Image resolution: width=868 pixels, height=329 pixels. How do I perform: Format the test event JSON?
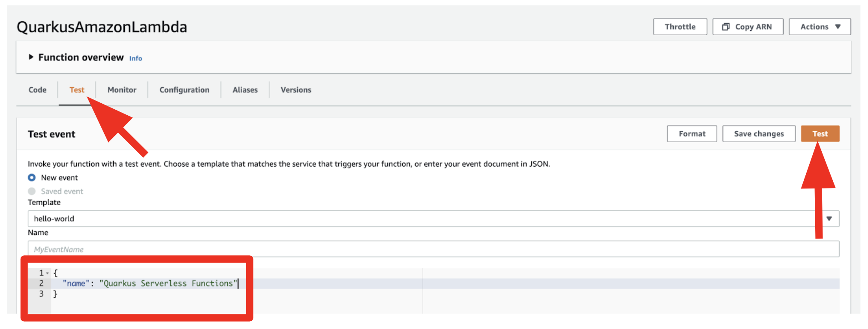coord(692,134)
